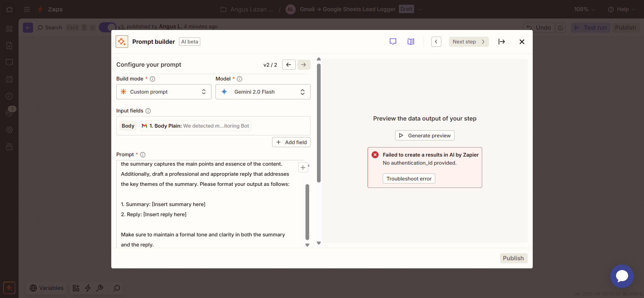The width and height of the screenshot is (644, 298).
Task: Click the Prompt info icon
Action: tap(143, 155)
